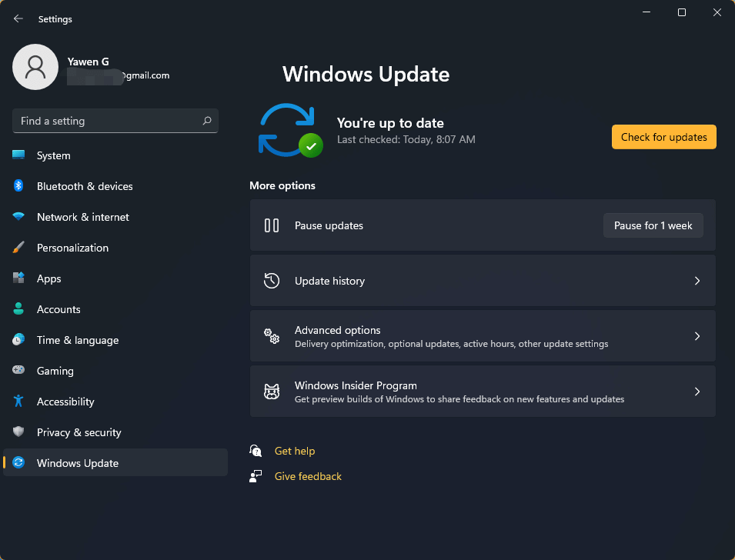The image size is (735, 560).
Task: Switch to the Accounts section
Action: tap(58, 309)
